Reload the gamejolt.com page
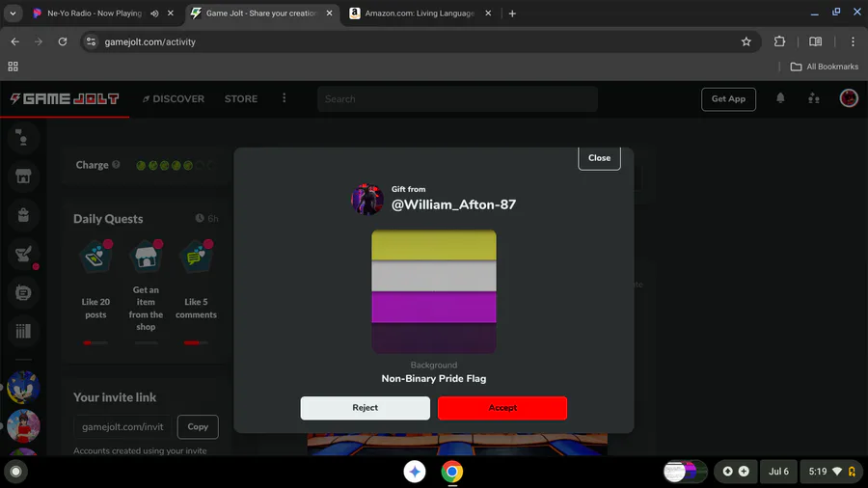Screen dimensions: 868x488 (x=63, y=41)
